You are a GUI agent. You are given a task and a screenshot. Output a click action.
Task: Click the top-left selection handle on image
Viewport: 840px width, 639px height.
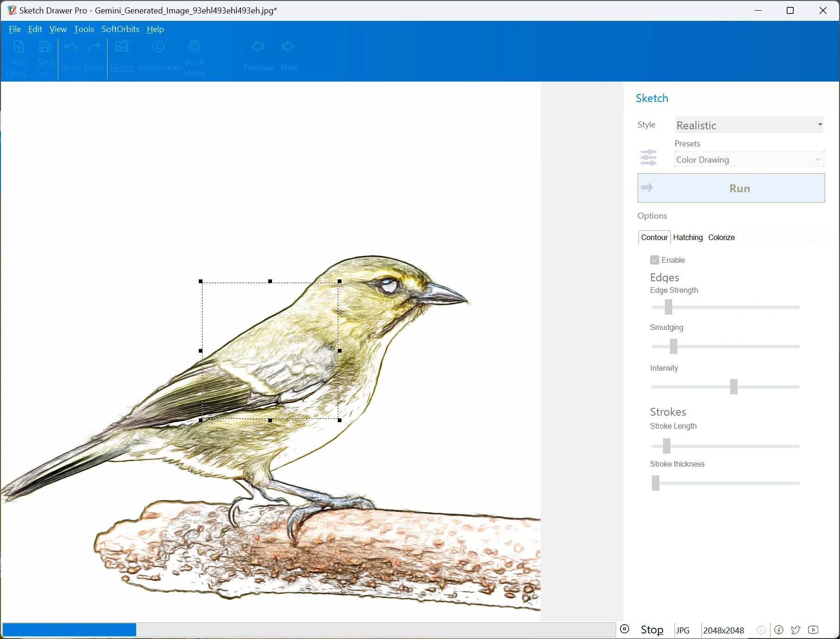pyautogui.click(x=201, y=281)
